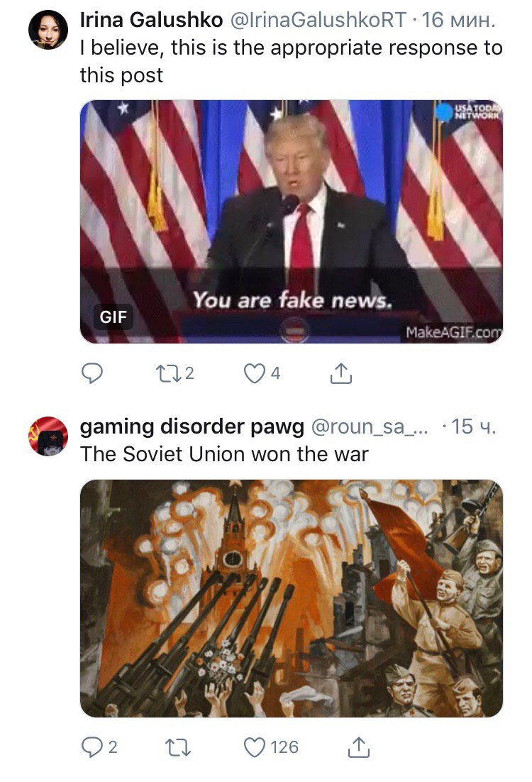This screenshot has width=532, height=782.
Task: Open Irina Galushko's profile avatar
Action: [x=48, y=30]
